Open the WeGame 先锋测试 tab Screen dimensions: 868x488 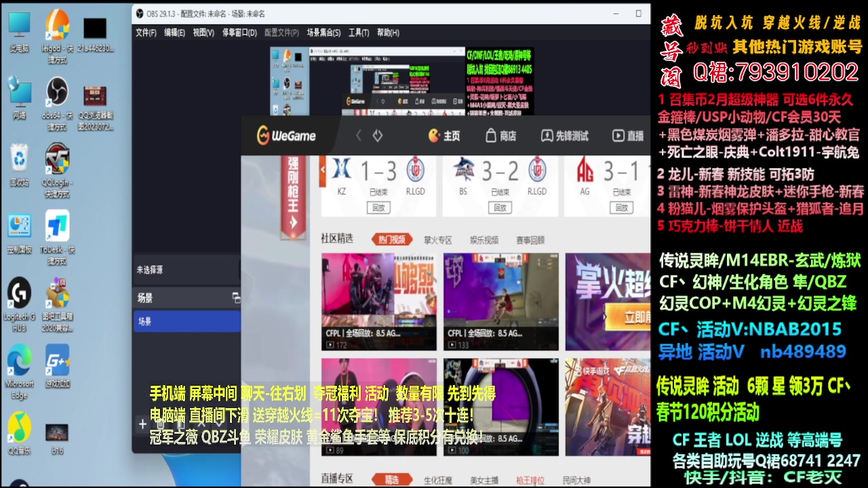(x=565, y=136)
